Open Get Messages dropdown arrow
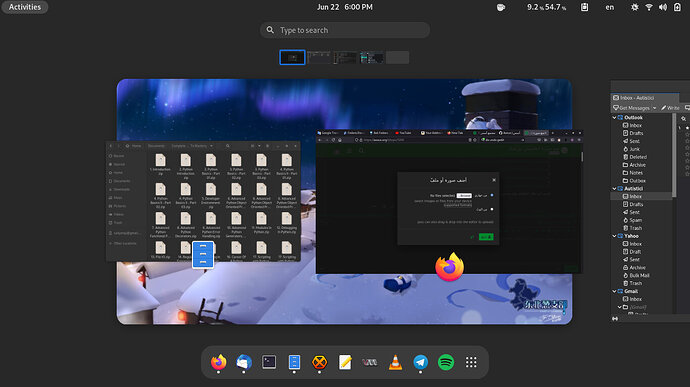 pos(654,108)
